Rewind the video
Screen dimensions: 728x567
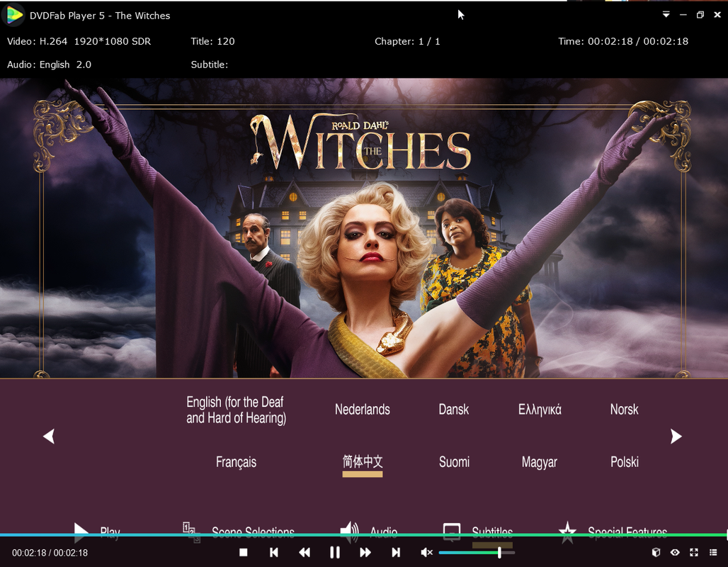tap(305, 552)
